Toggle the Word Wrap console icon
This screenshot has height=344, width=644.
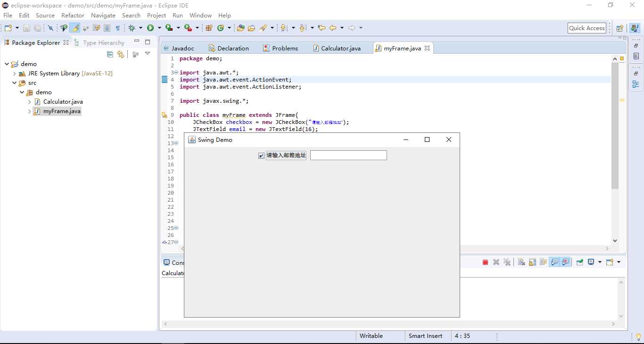point(543,262)
